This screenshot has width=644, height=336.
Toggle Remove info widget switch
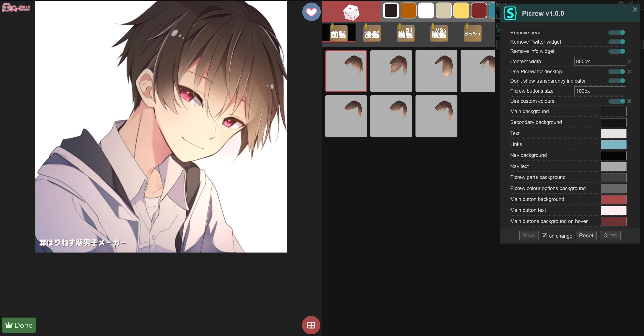point(617,51)
